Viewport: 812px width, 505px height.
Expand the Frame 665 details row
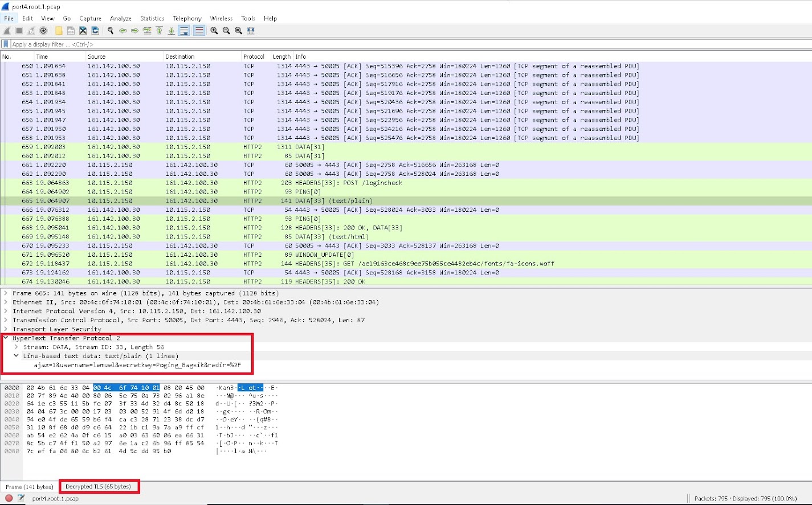pyautogui.click(x=6, y=293)
